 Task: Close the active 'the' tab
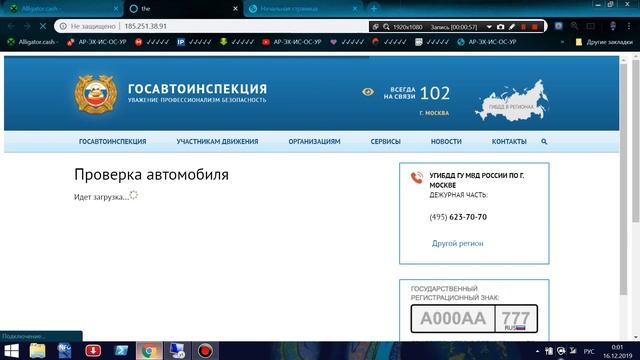(x=236, y=9)
